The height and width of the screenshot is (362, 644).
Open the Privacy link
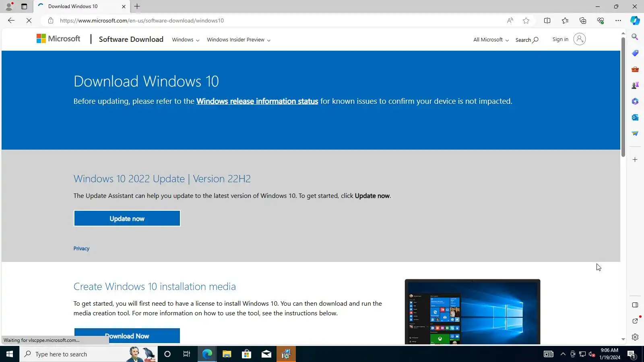pyautogui.click(x=81, y=249)
